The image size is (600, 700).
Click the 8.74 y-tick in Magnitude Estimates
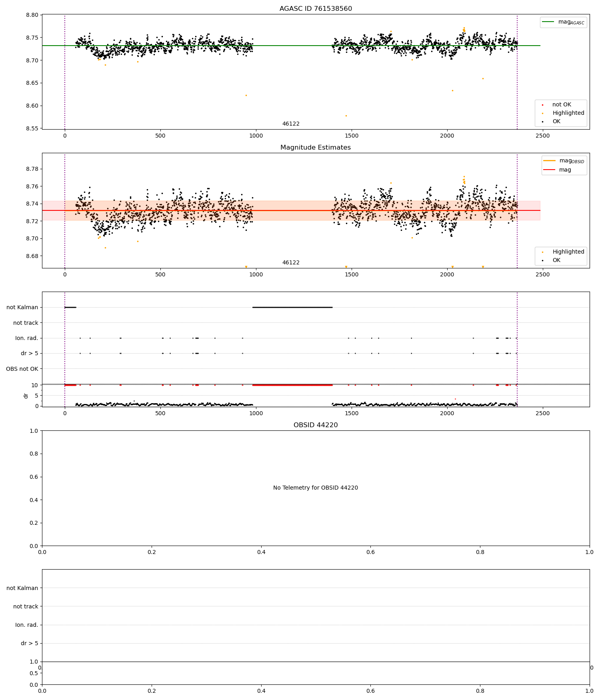pyautogui.click(x=32, y=204)
